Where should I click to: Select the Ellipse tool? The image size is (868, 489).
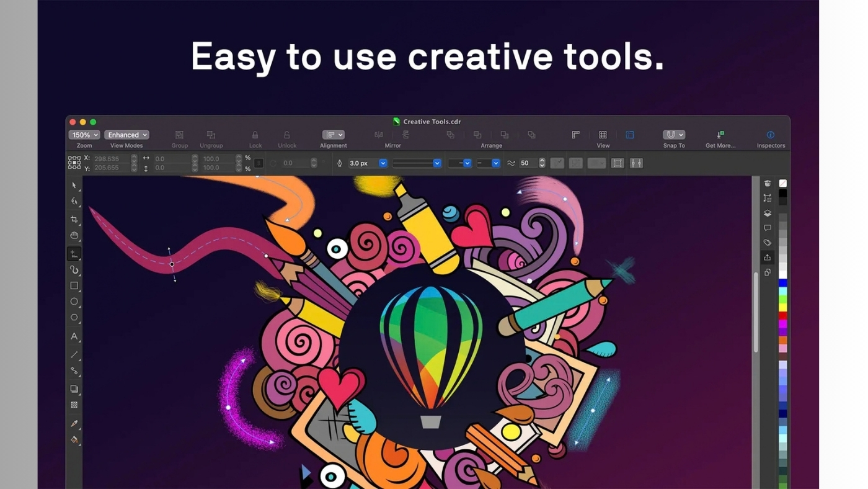(74, 302)
